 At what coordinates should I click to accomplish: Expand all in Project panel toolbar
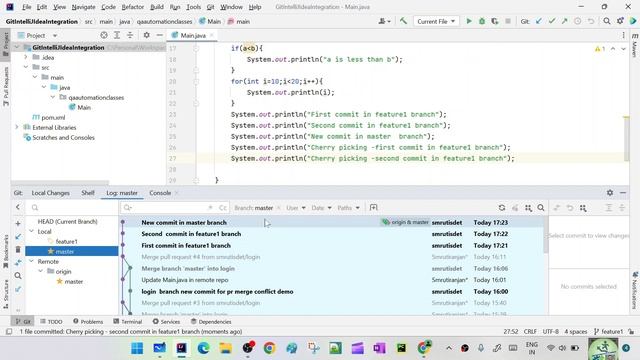click(117, 36)
